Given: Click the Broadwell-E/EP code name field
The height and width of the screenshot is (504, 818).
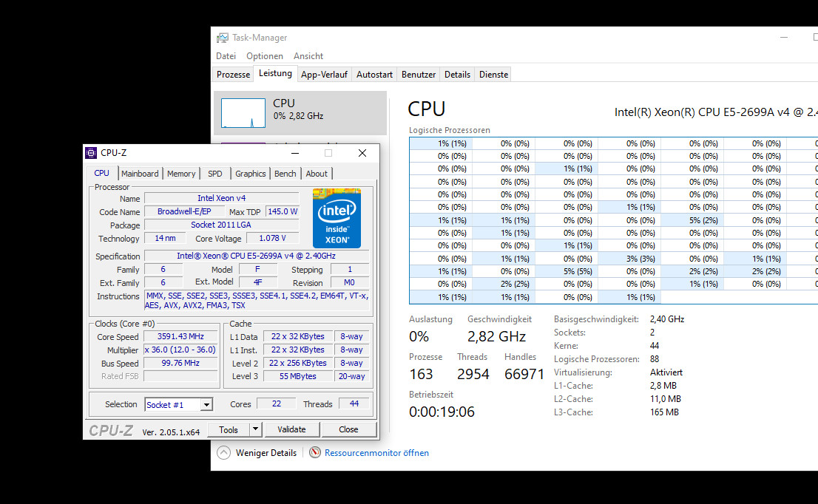Looking at the screenshot, I should (x=184, y=211).
